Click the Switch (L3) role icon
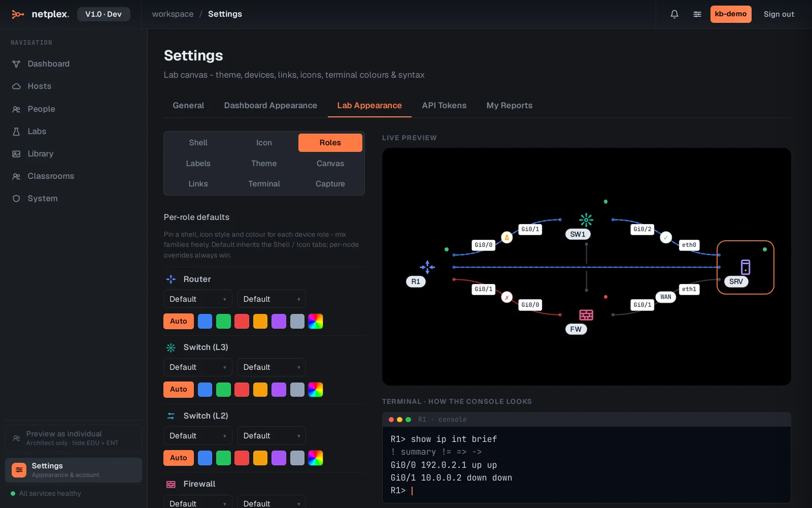The width and height of the screenshot is (812, 508). (171, 347)
